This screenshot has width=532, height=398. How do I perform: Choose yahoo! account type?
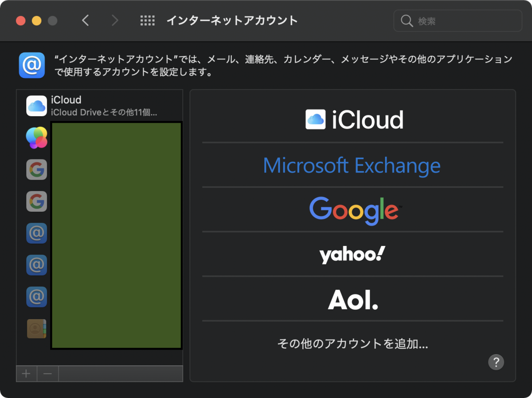point(353,254)
